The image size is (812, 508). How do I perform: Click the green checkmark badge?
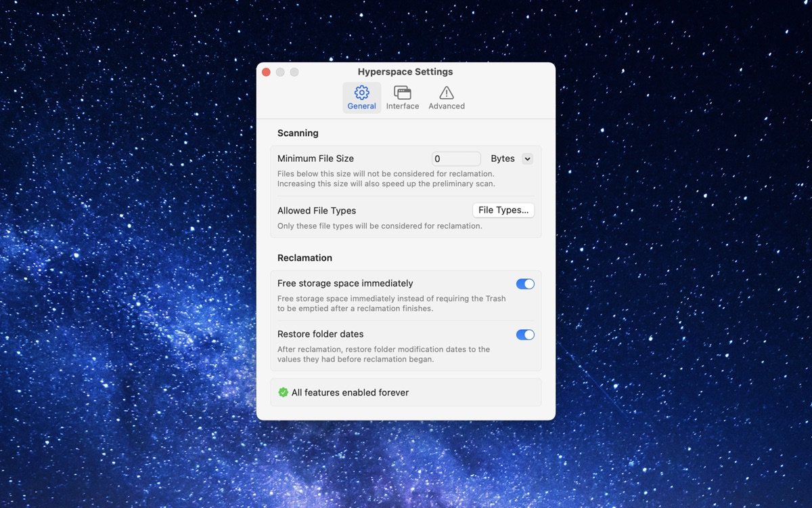(x=283, y=392)
